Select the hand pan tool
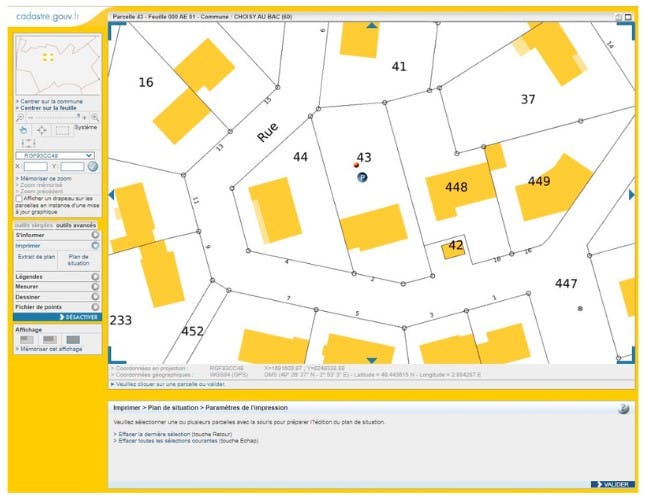This screenshot has width=648, height=498. 24,131
